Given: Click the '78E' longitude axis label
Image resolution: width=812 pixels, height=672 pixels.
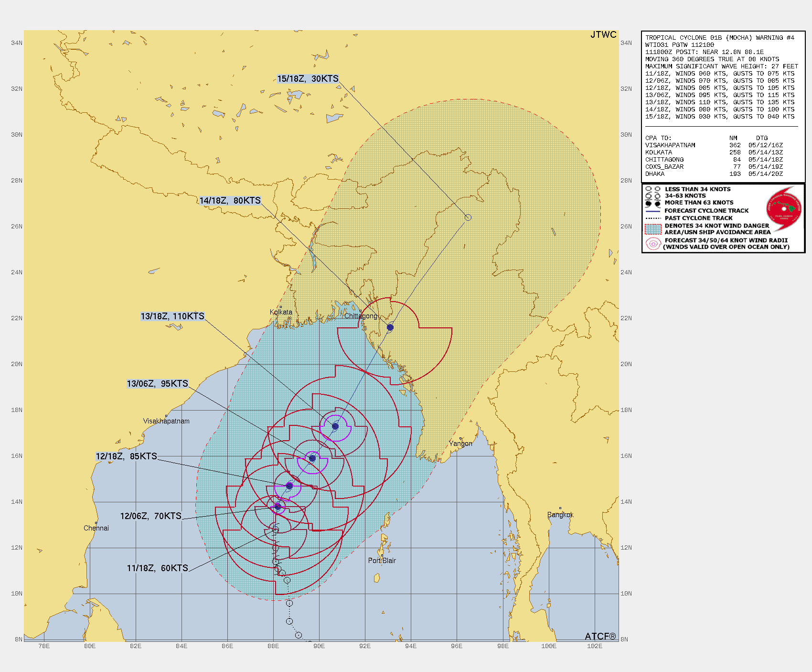Looking at the screenshot, I should pos(44,646).
